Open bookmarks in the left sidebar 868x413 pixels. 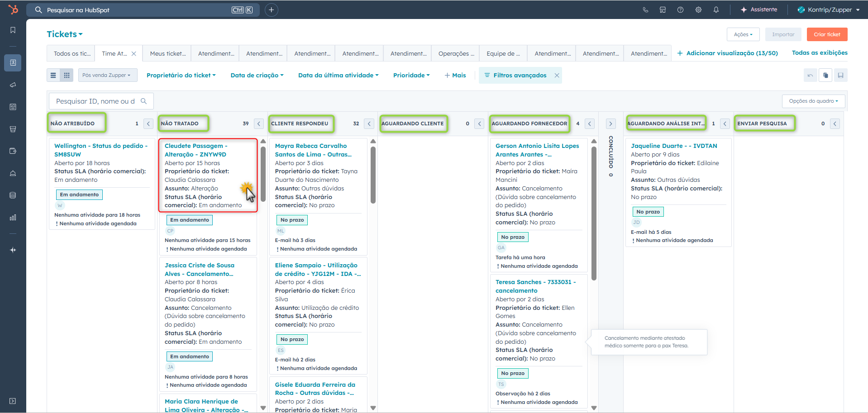pos(13,30)
